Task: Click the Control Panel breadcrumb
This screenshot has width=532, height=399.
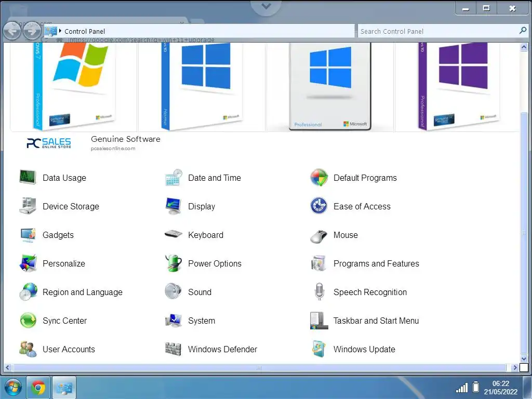Action: (85, 31)
